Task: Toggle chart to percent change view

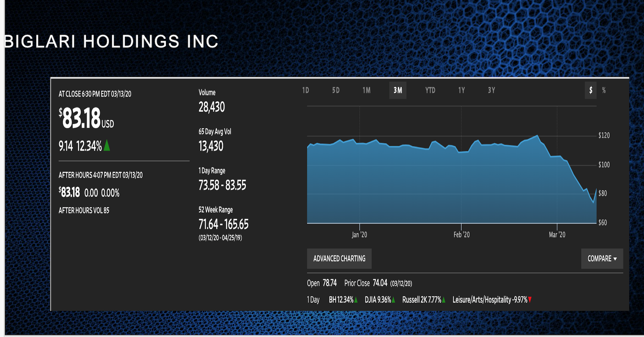Action: tap(604, 90)
